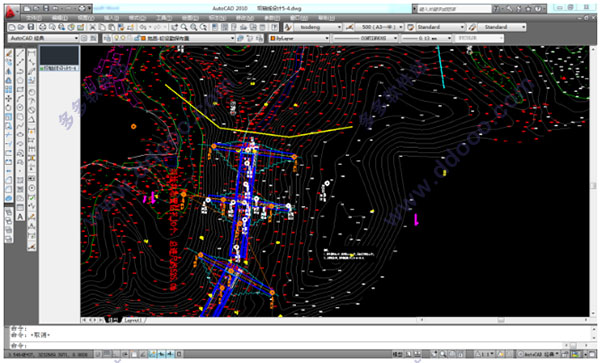The image size is (600, 363).
Task: Click the Help question mark icon
Action: pyautogui.click(x=274, y=27)
